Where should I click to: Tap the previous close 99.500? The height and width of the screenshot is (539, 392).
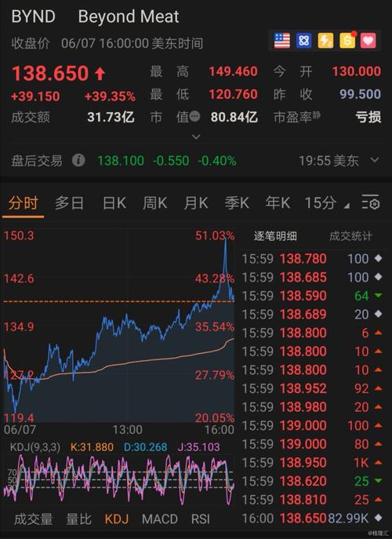(x=360, y=94)
